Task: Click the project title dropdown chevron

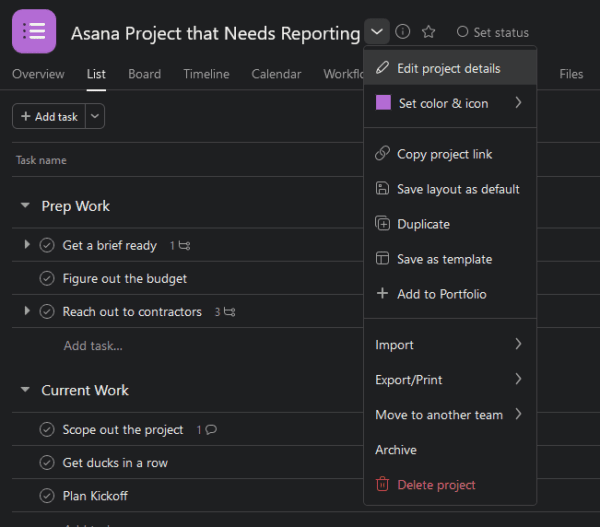Action: pos(377,31)
